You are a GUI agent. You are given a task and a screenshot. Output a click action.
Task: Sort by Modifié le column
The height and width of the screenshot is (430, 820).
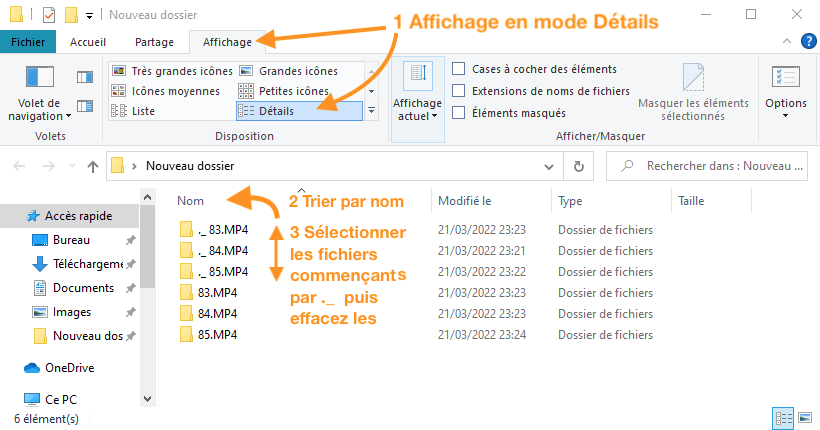pyautogui.click(x=464, y=201)
